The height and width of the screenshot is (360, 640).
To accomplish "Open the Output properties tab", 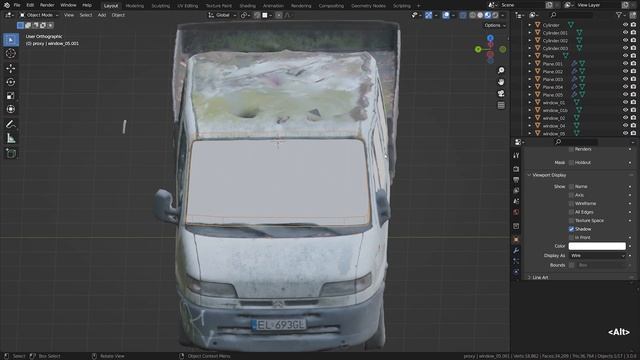I will click(516, 180).
